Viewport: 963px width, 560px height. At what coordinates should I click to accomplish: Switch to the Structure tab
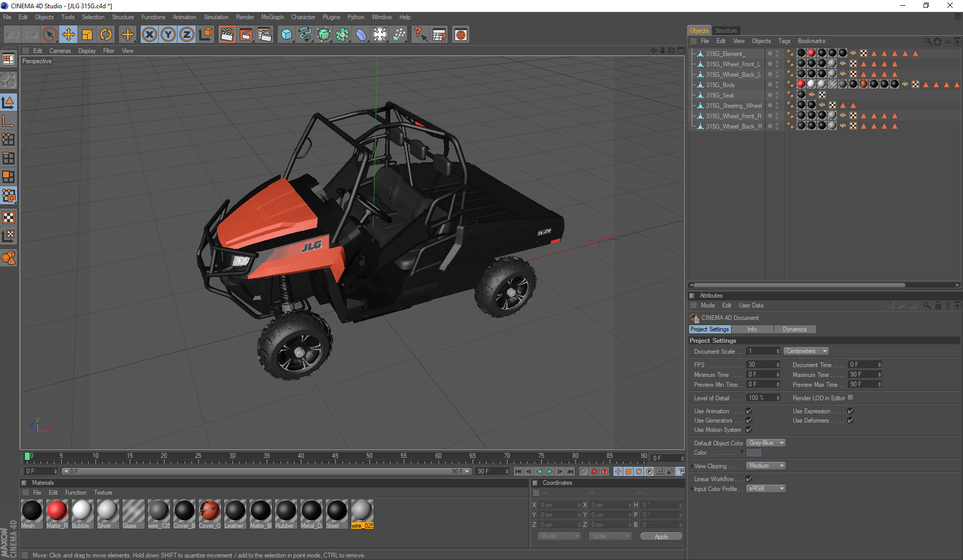(726, 30)
